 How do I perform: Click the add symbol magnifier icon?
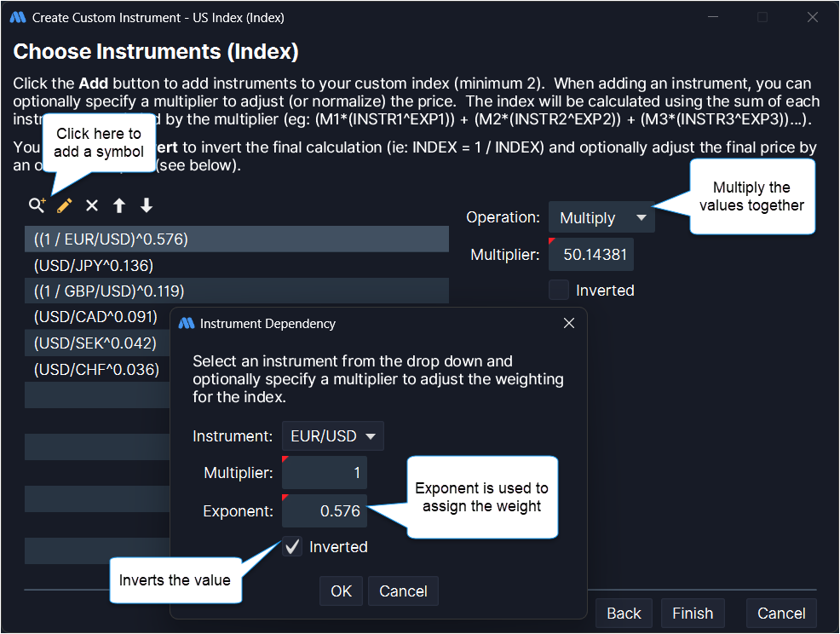37,205
